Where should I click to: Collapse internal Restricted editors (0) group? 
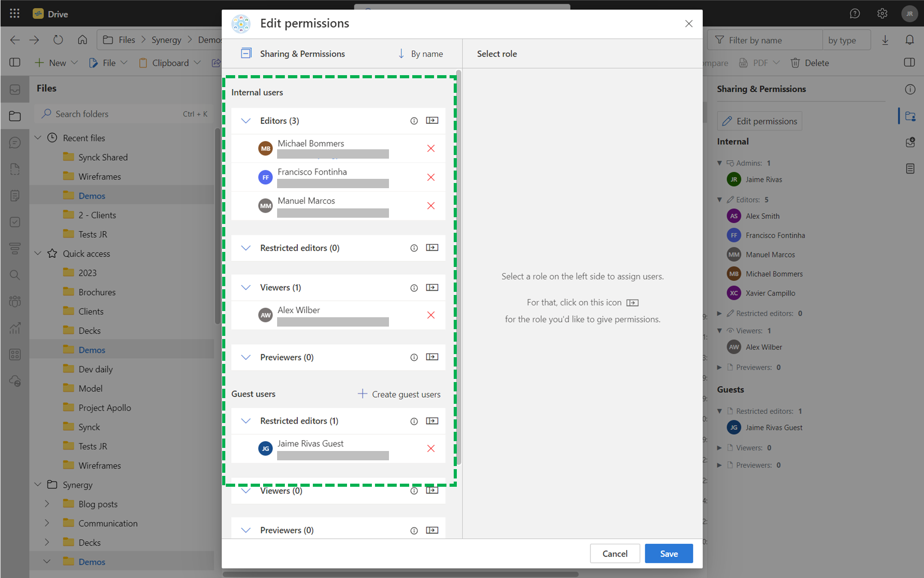pos(246,248)
